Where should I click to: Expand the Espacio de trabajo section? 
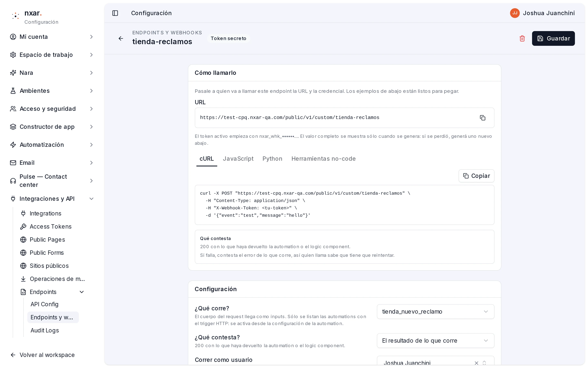[52, 55]
